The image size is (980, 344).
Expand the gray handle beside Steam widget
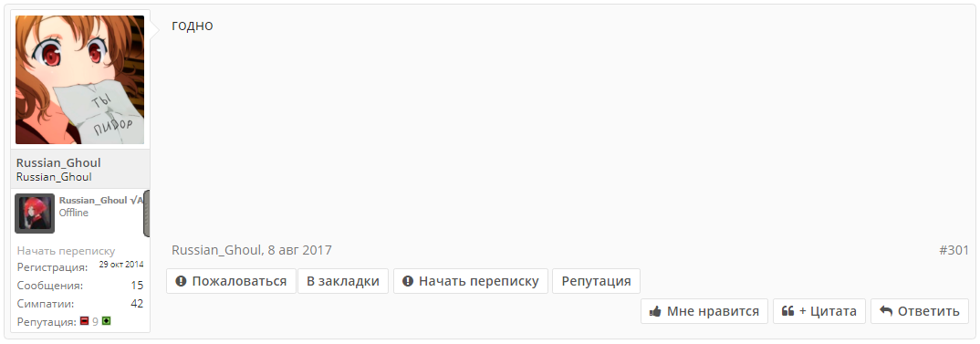click(x=147, y=214)
